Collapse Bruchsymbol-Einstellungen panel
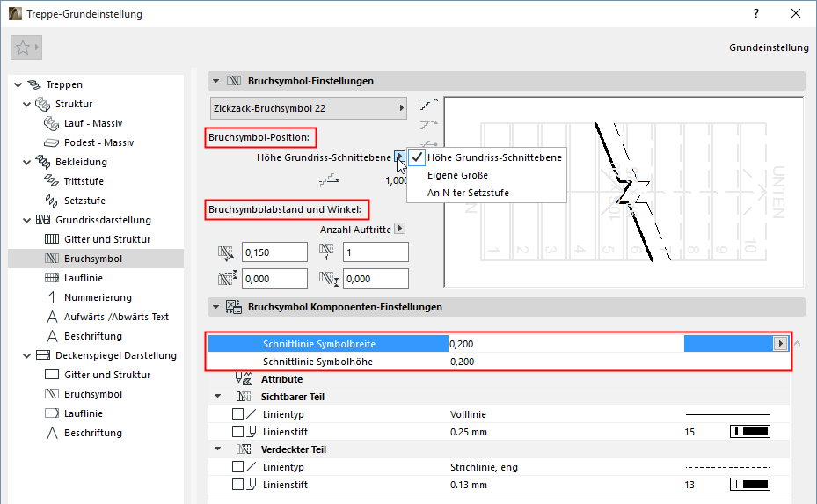Viewport: 817px width, 504px height. pos(215,81)
